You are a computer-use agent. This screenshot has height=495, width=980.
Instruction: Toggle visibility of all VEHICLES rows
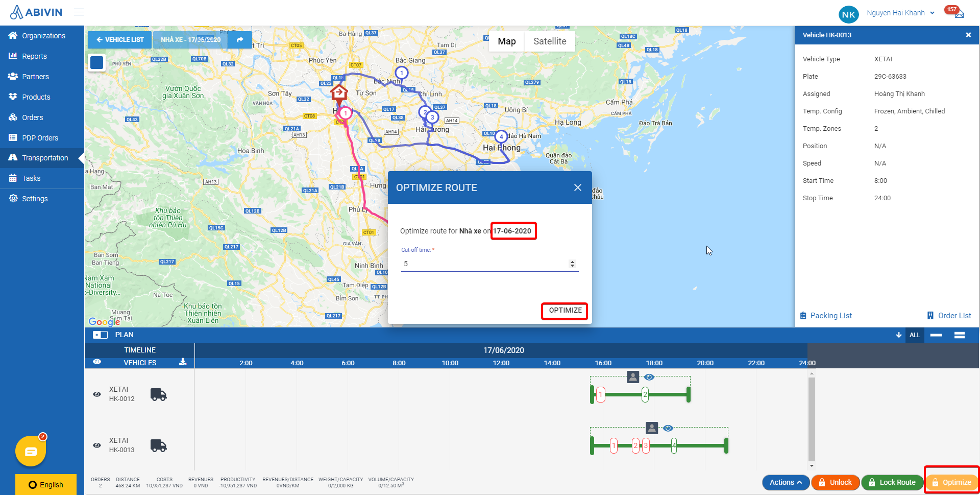tap(97, 362)
